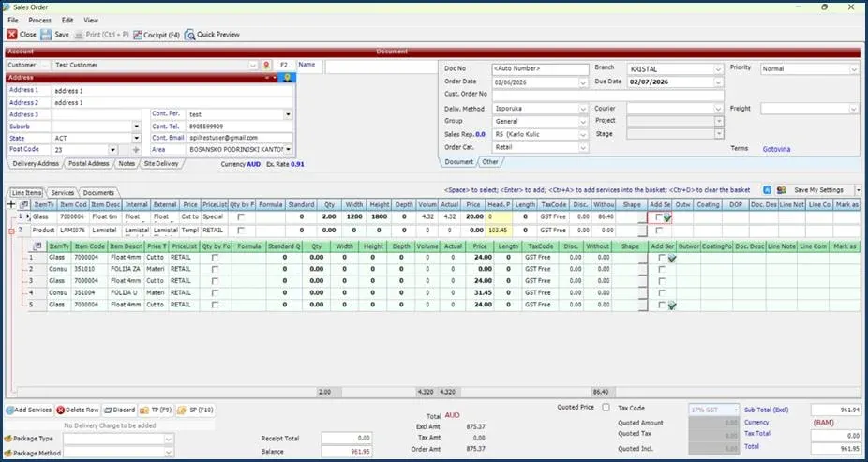
Task: Click the yellow location icon in Address header
Action: click(288, 78)
